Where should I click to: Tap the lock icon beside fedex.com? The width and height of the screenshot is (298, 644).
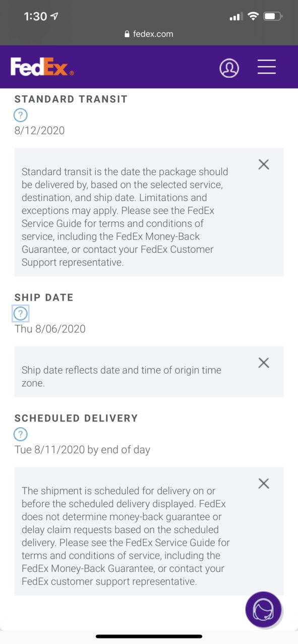coord(127,34)
